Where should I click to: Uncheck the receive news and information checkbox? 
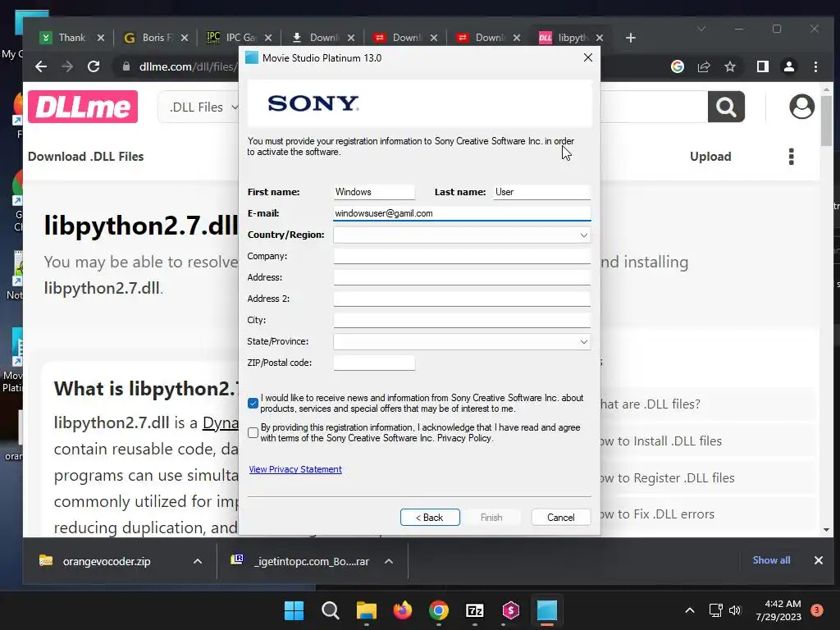[x=253, y=404]
